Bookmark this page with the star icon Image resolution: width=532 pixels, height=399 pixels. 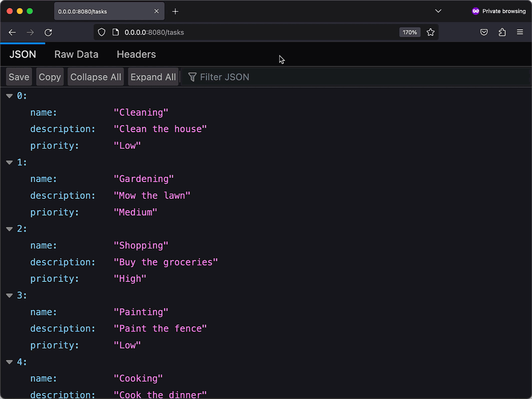coord(431,32)
